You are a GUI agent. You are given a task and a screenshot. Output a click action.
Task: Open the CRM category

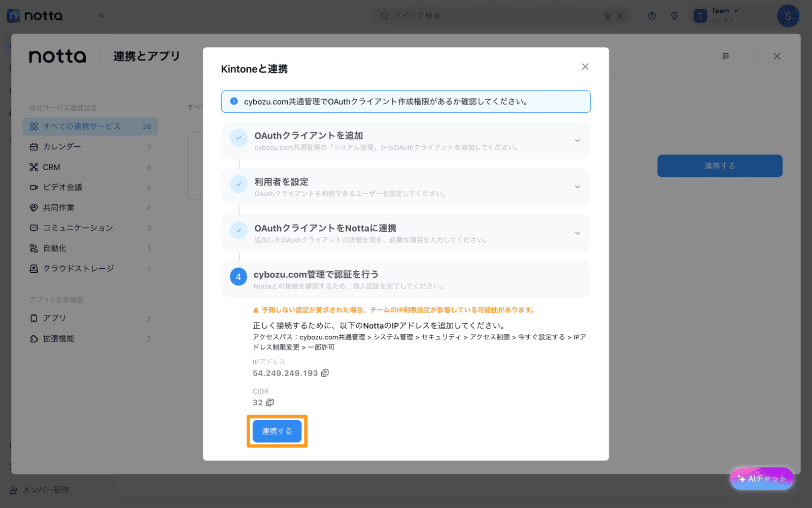coord(90,167)
